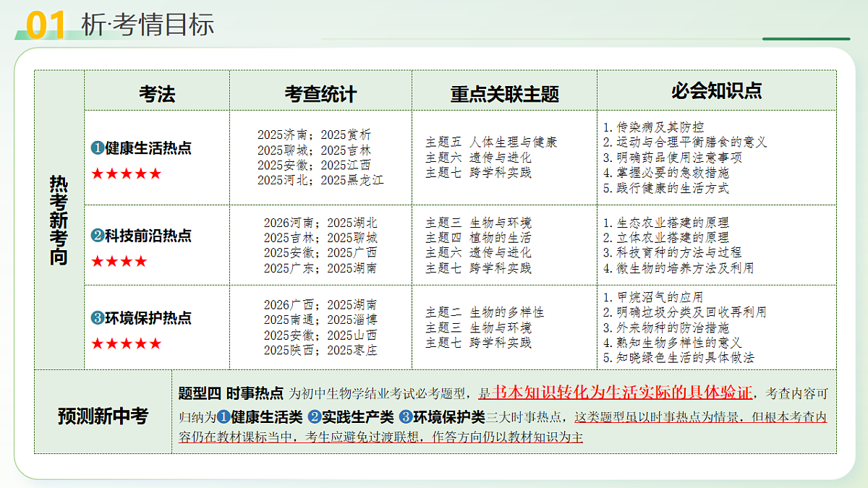
Task: Click the slide title '析·考情目标'
Action: point(148,25)
